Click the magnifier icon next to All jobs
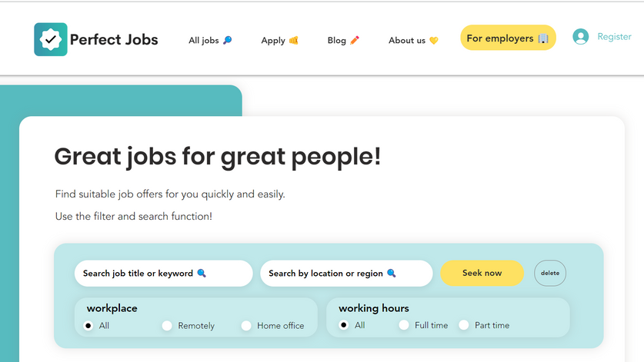The image size is (644, 362). tap(227, 41)
